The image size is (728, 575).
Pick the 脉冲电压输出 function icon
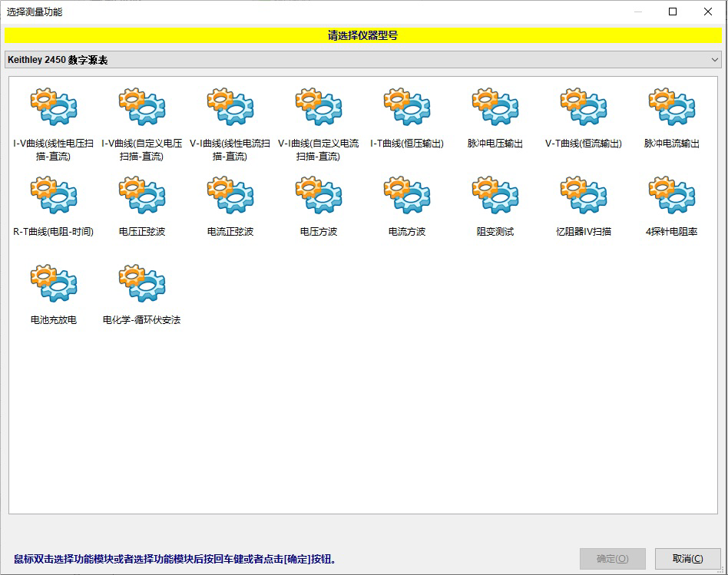coord(495,107)
